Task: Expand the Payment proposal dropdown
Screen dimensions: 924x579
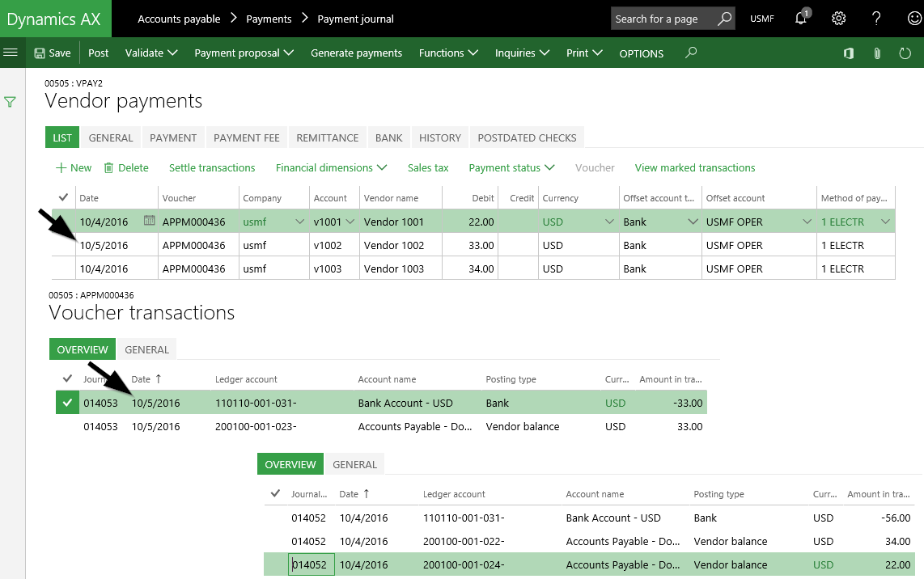Action: [x=244, y=53]
